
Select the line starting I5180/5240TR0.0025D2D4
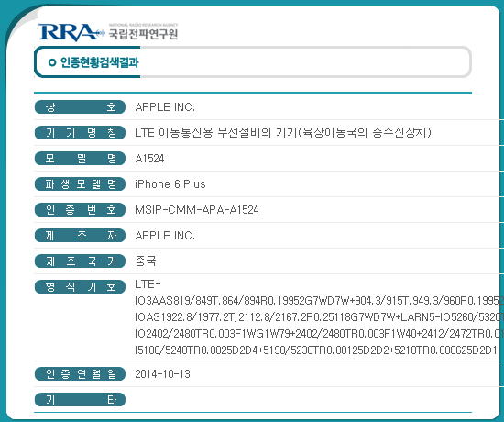click(316, 350)
